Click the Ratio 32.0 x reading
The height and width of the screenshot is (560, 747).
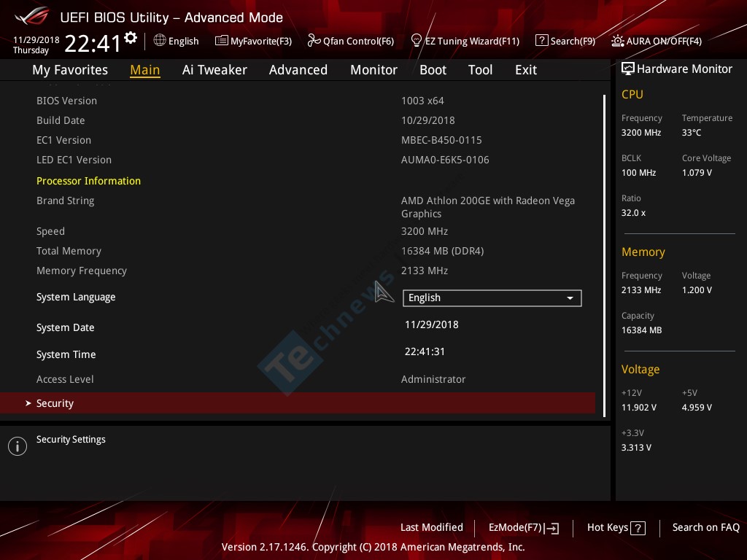click(633, 213)
